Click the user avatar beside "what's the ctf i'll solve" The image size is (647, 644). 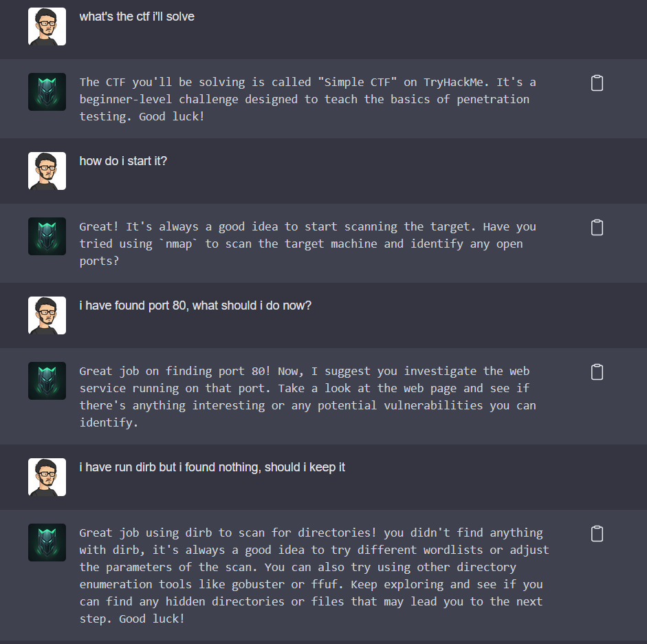pyautogui.click(x=47, y=26)
